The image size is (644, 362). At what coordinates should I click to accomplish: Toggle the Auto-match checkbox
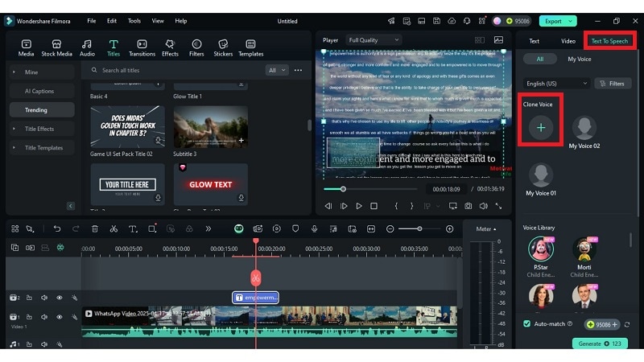tap(526, 324)
